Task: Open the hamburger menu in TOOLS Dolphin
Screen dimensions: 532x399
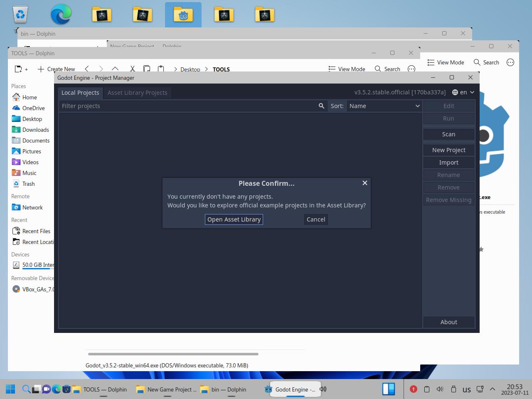Action: pyautogui.click(x=411, y=69)
